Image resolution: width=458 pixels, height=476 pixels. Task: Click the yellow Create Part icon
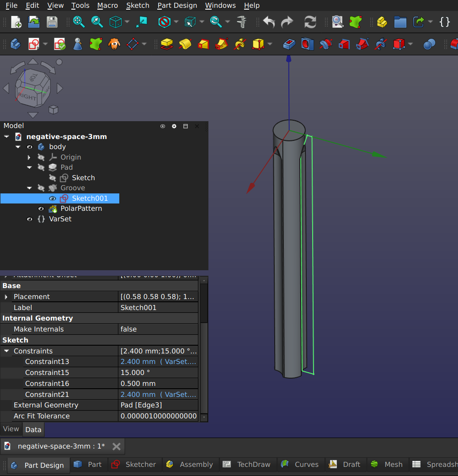pos(382,22)
